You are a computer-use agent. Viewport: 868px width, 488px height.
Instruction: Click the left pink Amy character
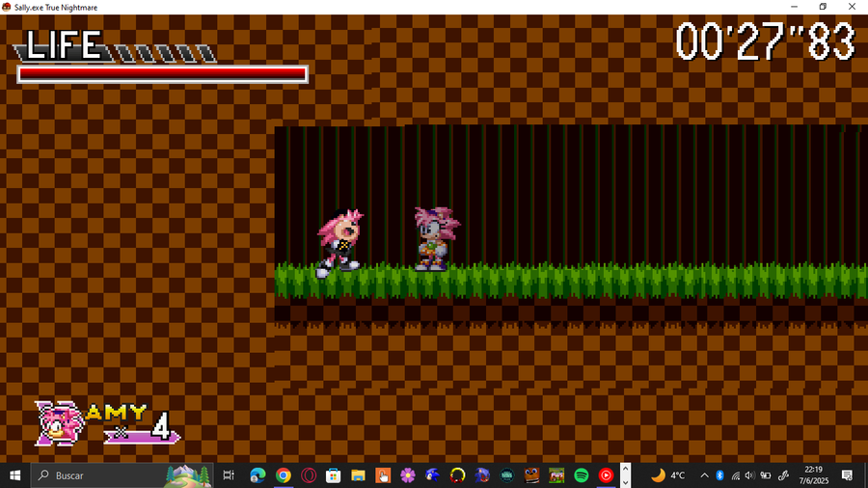click(x=339, y=243)
